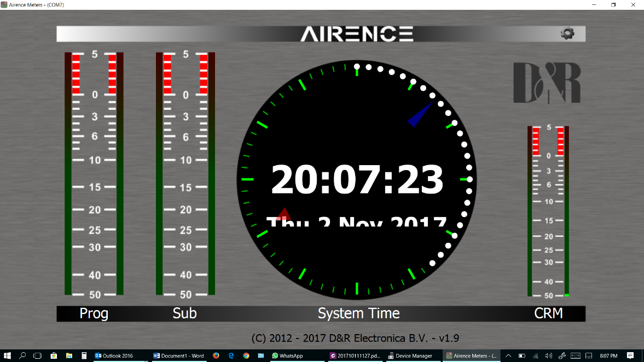Image resolution: width=644 pixels, height=362 pixels.
Task: Click the blue clock hand pointer
Action: pos(420,115)
